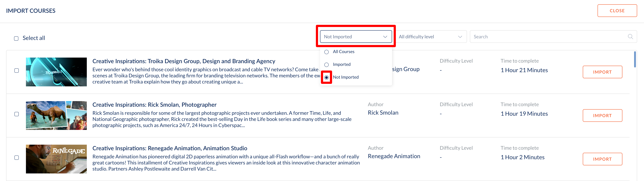Screen dimensions: 644x181
Task: Close the Import Courses dialog
Action: 617,11
